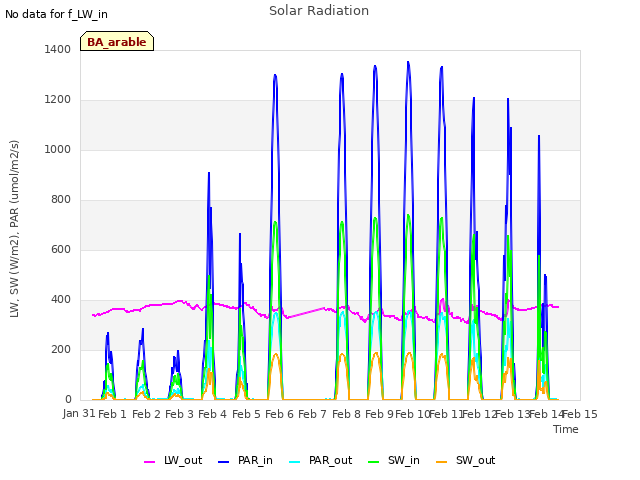Image resolution: width=640 pixels, height=480 pixels.
Task: Click the Feb 4 x-axis tick label
Action: pos(212,414)
